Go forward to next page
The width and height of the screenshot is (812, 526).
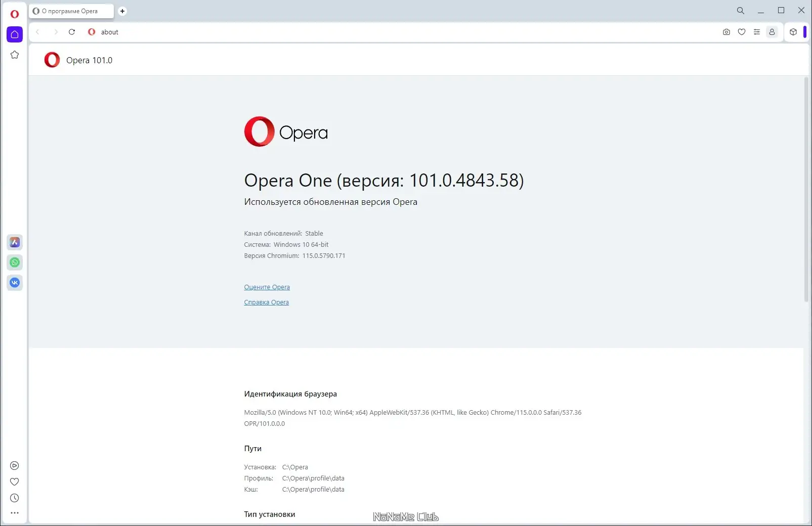pos(56,32)
